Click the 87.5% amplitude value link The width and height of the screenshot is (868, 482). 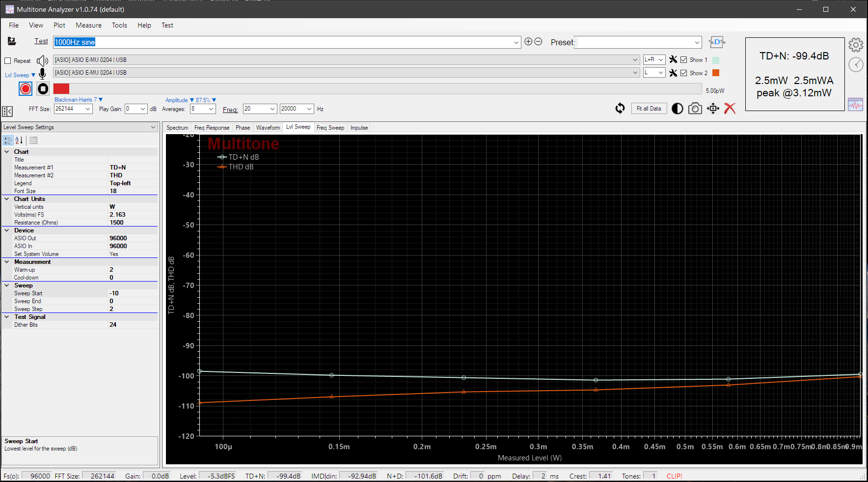pos(206,100)
